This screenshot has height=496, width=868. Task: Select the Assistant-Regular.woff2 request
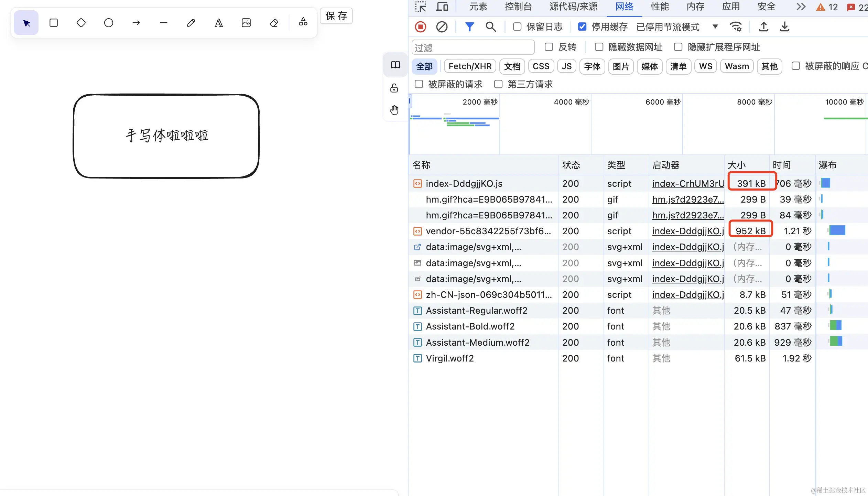click(x=638, y=311)
